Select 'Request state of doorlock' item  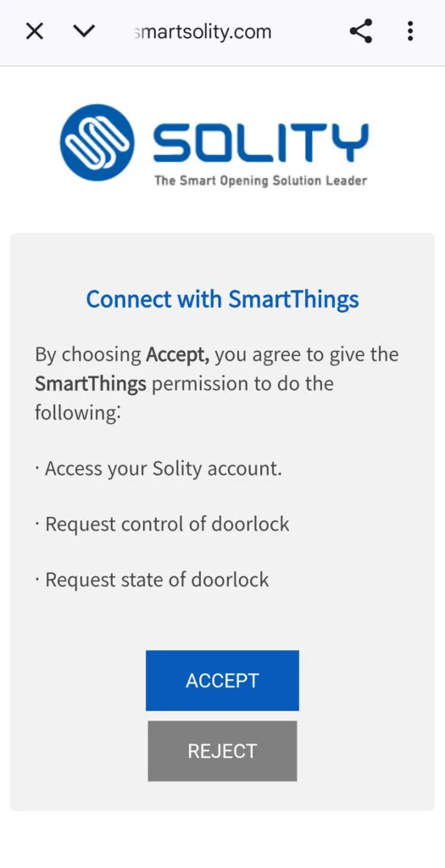point(152,580)
